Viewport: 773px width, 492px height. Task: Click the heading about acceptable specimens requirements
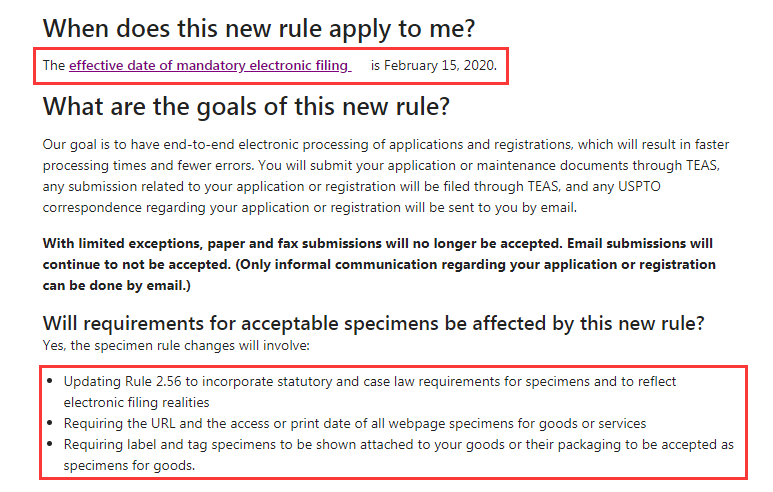374,324
